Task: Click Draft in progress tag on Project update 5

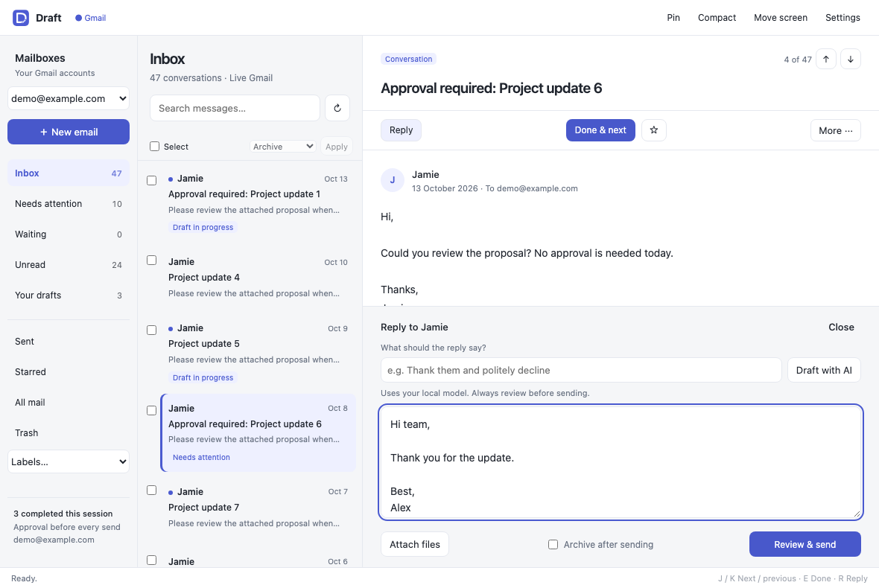Action: pos(203,378)
